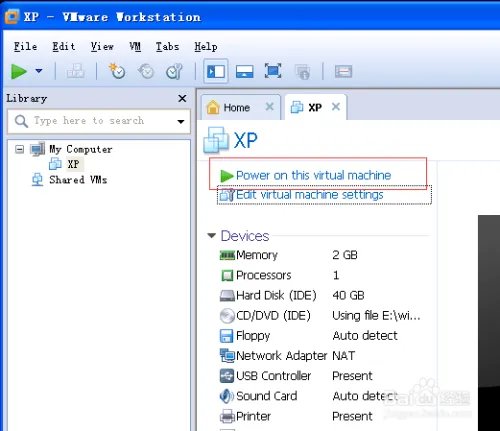Switch to the XP tab

[x=315, y=107]
